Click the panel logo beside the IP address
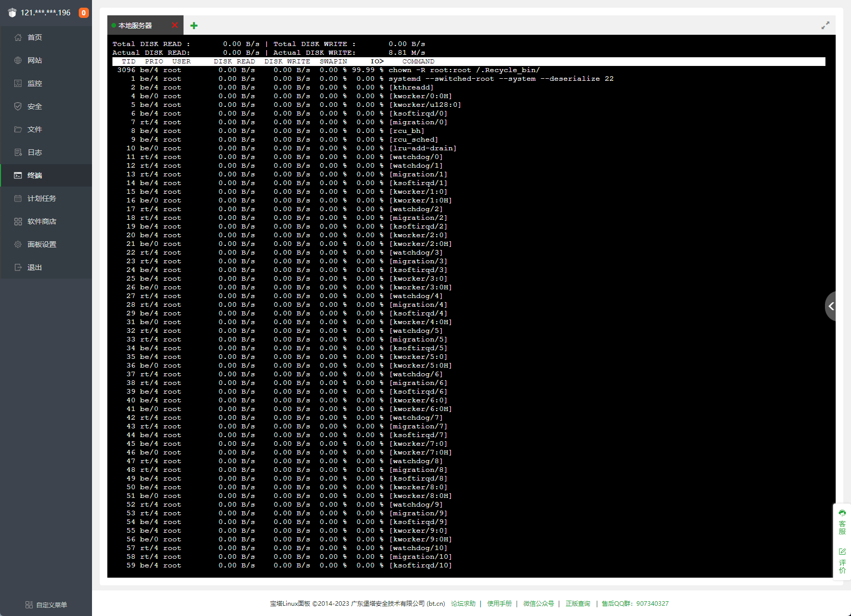Viewport: 851px width, 616px height. click(12, 13)
